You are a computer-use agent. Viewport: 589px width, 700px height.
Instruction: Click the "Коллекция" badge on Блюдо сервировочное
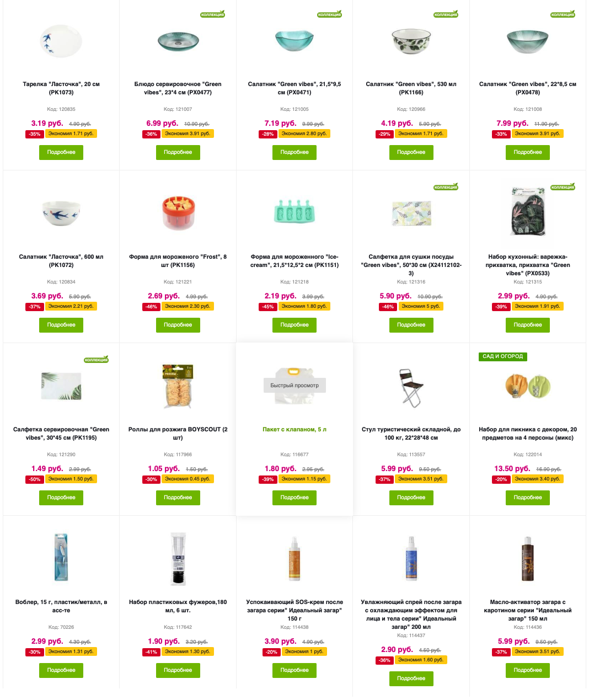(x=213, y=14)
